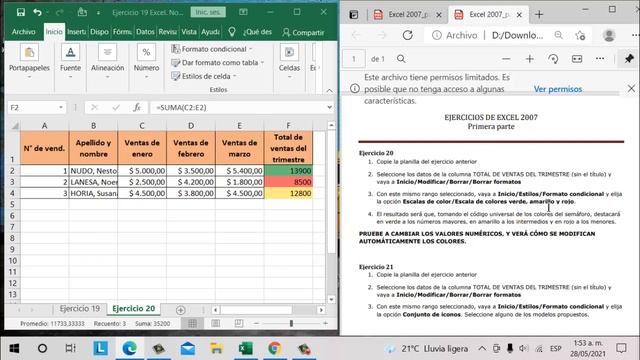Image resolution: width=640 pixels, height=360 pixels.
Task: Show hidden system tray icons
Action: [x=482, y=349]
